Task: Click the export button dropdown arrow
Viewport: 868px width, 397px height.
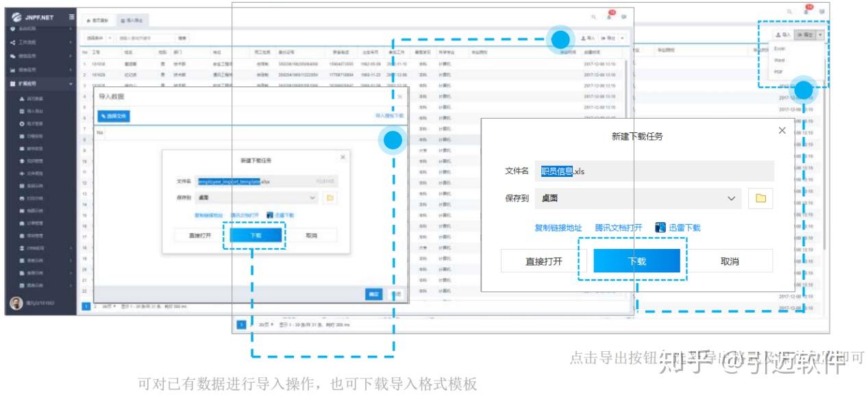Action: (820, 35)
